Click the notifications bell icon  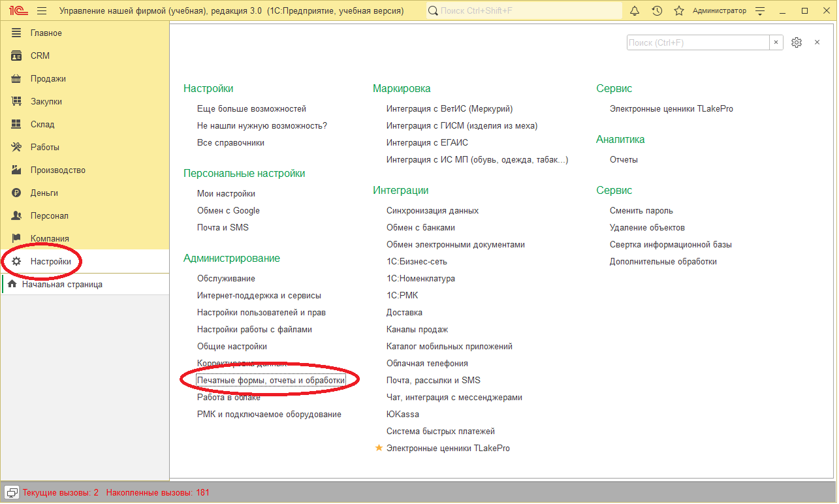click(635, 11)
